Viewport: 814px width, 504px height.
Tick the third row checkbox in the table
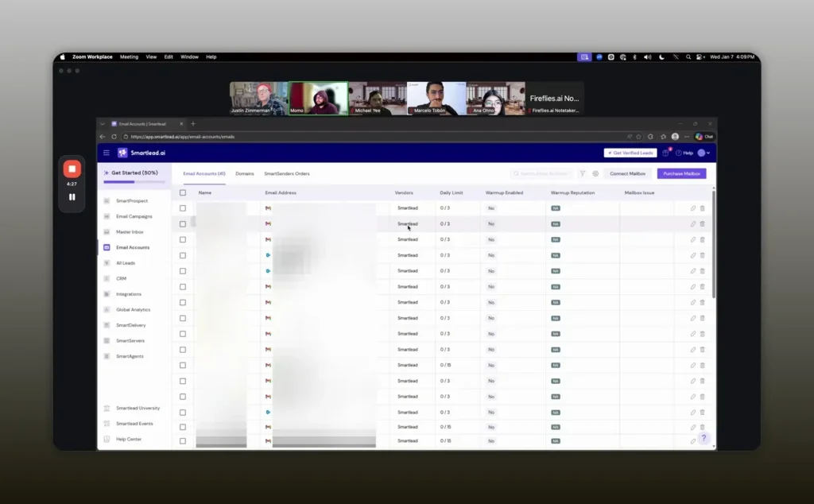(x=183, y=239)
